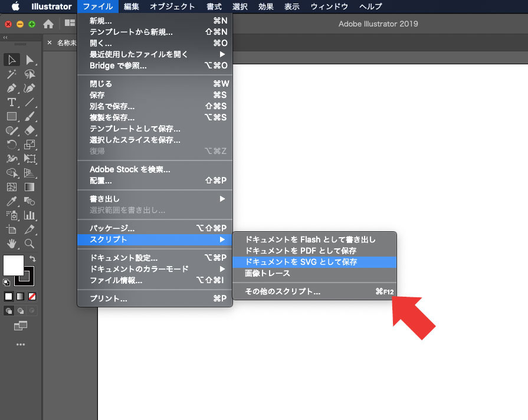Viewport: 528px width, 420px height.
Task: Expand ドキュメントのカラーモード submenu
Action: 155,269
